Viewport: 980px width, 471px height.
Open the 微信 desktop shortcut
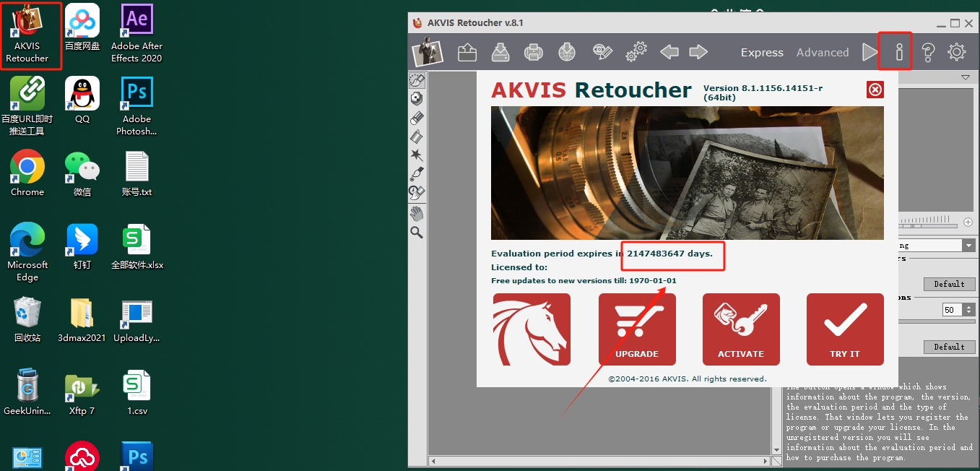coord(82,174)
